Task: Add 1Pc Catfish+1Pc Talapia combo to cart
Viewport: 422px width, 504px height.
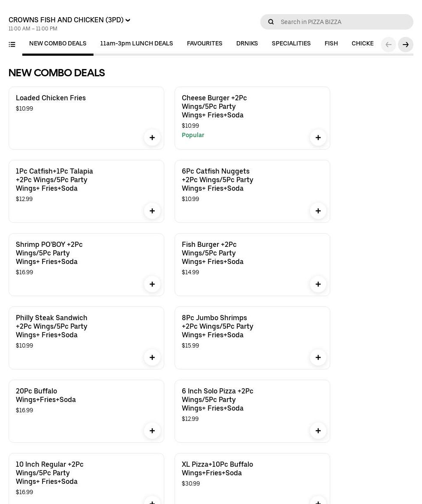Action: 152,211
